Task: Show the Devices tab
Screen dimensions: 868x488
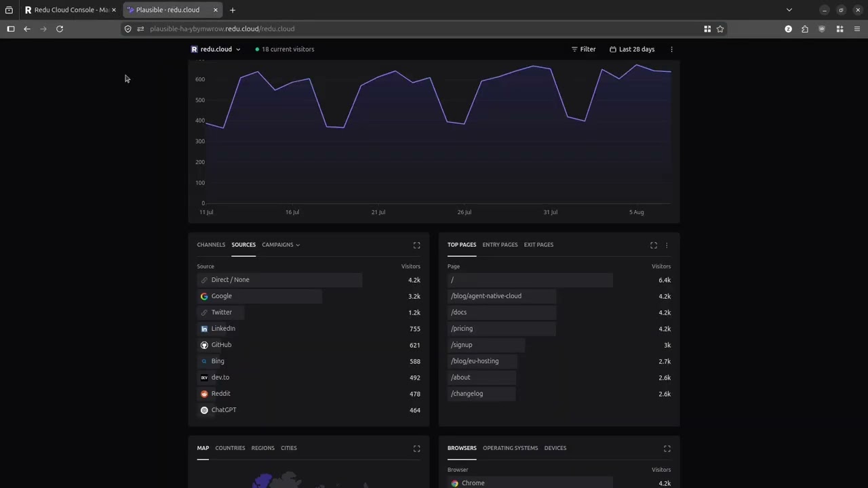Action: pyautogui.click(x=555, y=448)
